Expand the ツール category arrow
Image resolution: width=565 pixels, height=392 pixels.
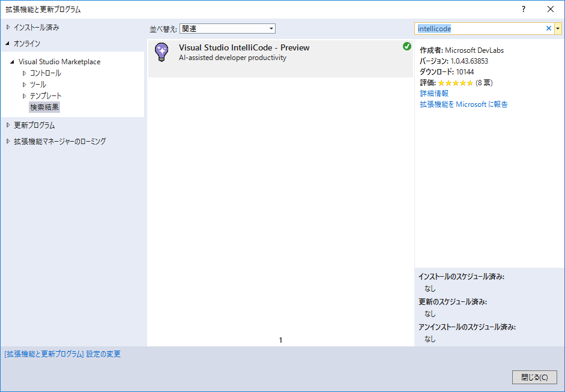[x=25, y=85]
